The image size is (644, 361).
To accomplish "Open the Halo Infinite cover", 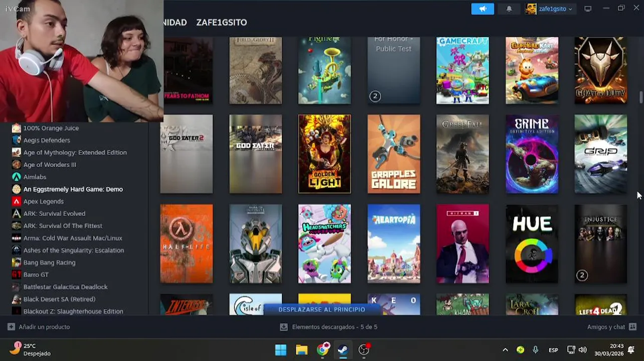I will click(x=255, y=244).
